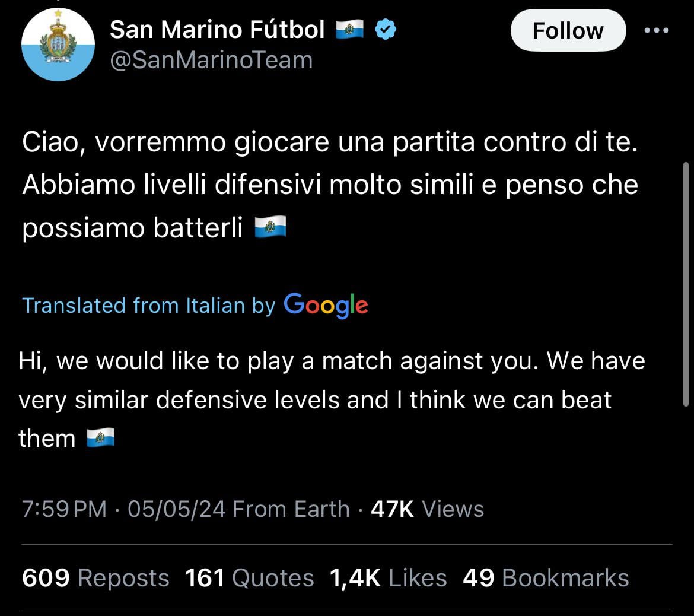Show the 161 Quotes list

249,578
